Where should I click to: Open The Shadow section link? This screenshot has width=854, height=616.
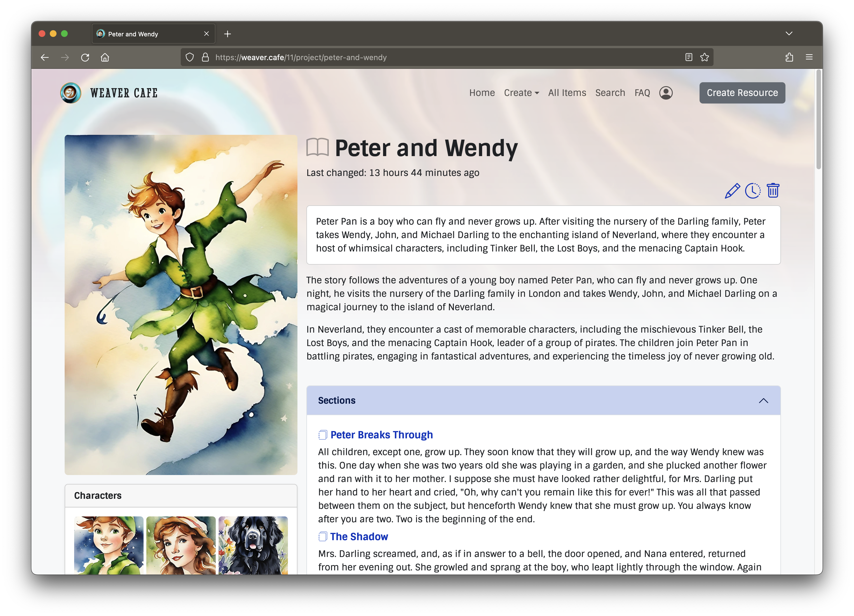[359, 537]
